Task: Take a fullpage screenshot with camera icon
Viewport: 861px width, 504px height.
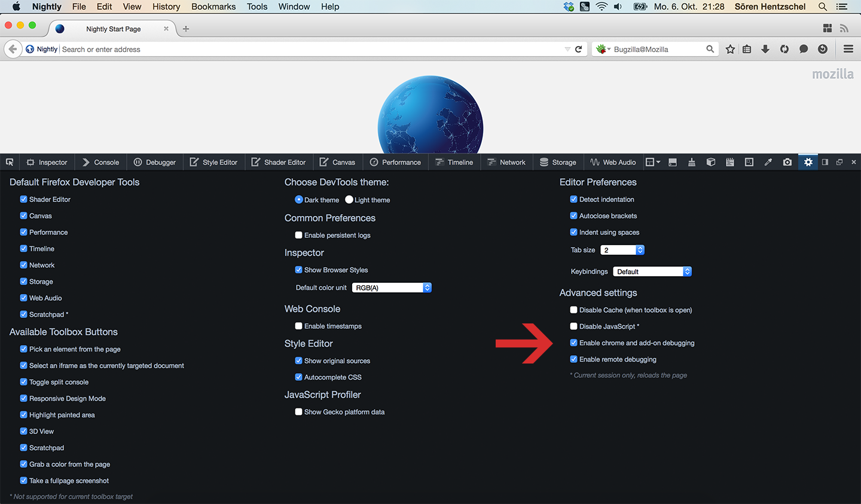Action: (x=787, y=162)
